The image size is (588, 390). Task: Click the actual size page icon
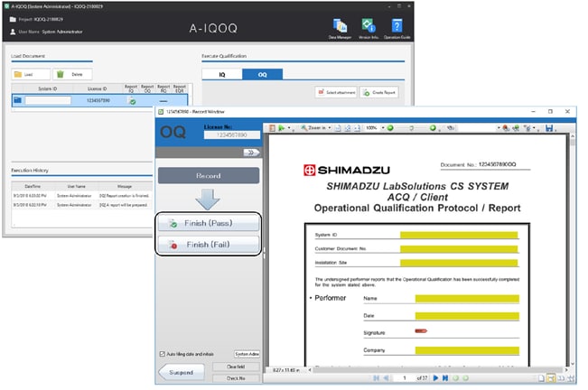coord(338,128)
